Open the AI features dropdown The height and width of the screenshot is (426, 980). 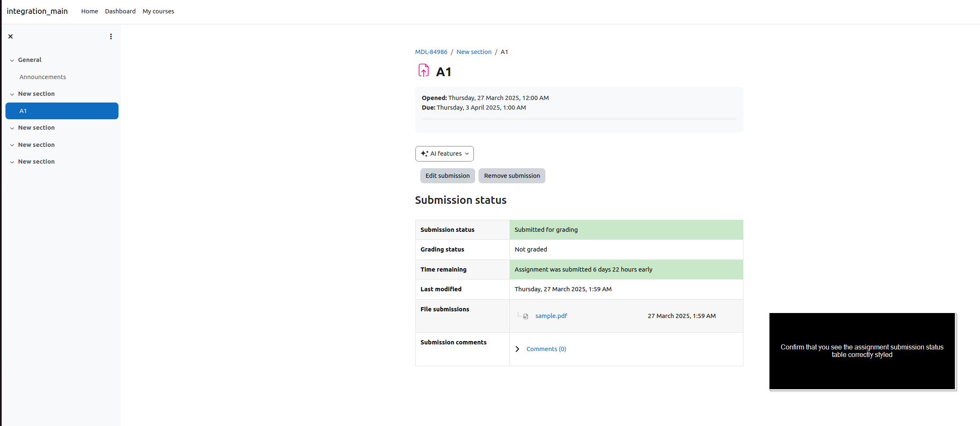click(x=444, y=154)
